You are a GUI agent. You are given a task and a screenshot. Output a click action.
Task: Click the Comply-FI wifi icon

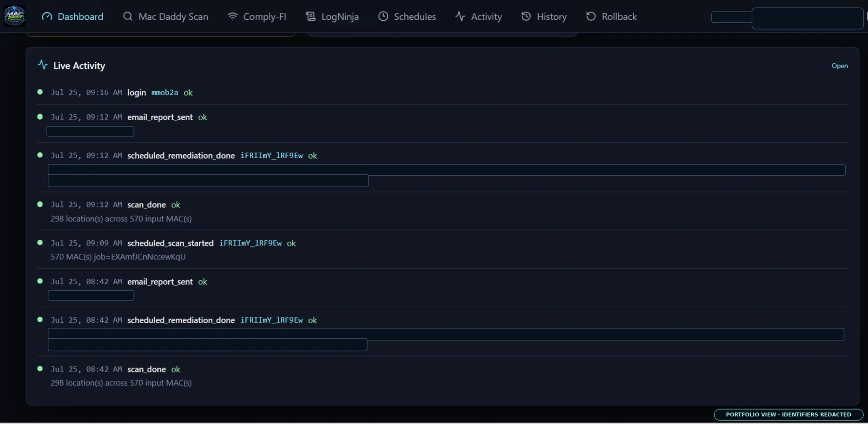pyautogui.click(x=232, y=16)
